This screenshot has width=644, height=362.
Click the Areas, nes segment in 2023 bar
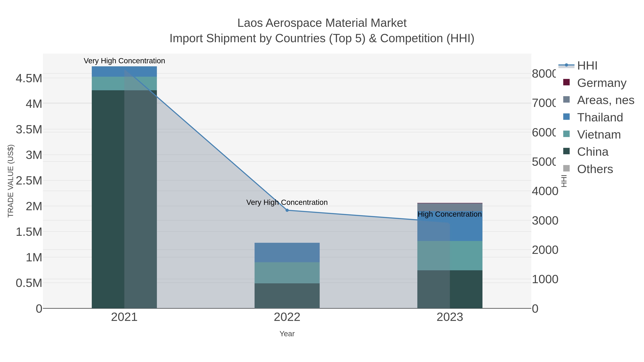pyautogui.click(x=450, y=207)
